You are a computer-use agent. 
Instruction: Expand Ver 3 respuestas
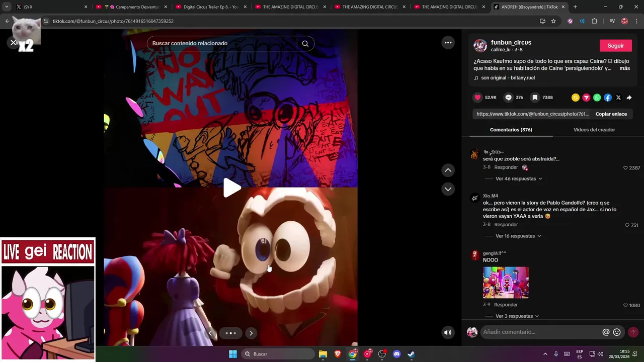pos(517,316)
